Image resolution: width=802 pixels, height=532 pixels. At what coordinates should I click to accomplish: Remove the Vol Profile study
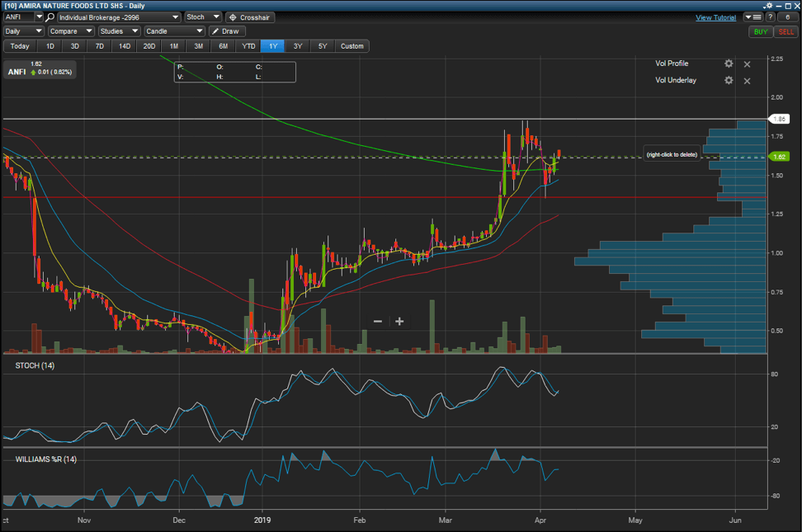coord(747,64)
